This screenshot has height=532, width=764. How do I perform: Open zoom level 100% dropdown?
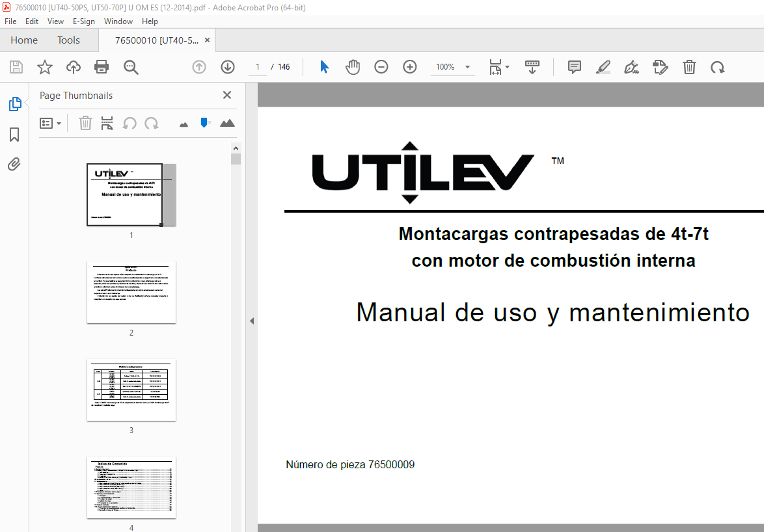(467, 67)
